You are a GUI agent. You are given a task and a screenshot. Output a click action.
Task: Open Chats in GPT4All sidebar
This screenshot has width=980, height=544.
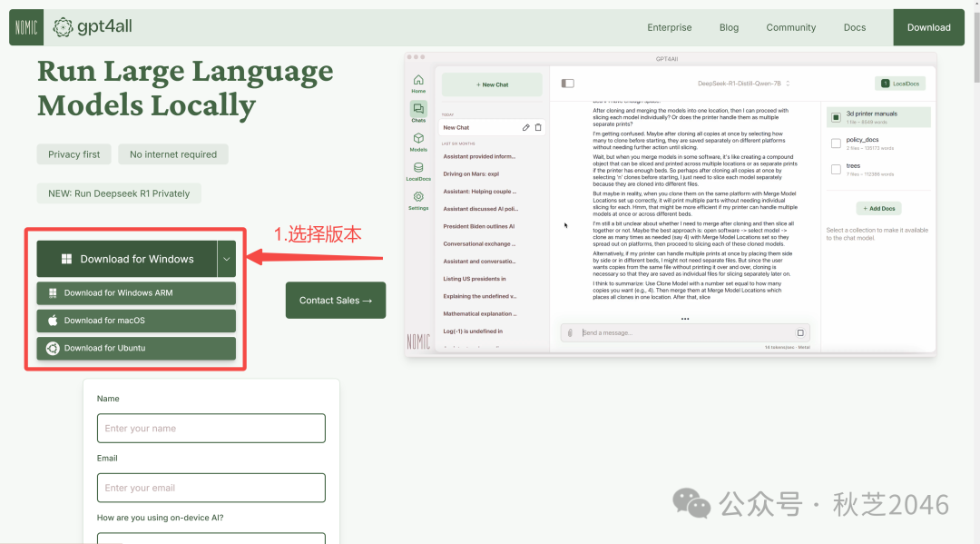pyautogui.click(x=418, y=112)
